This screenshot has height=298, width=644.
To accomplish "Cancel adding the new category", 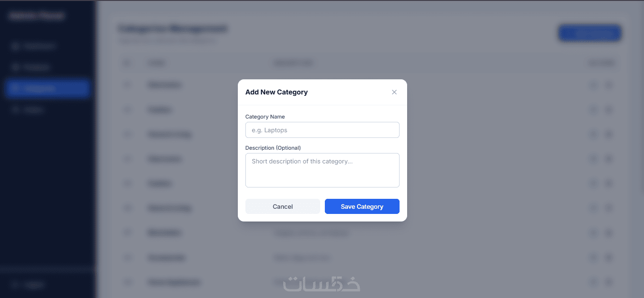I will point(283,206).
